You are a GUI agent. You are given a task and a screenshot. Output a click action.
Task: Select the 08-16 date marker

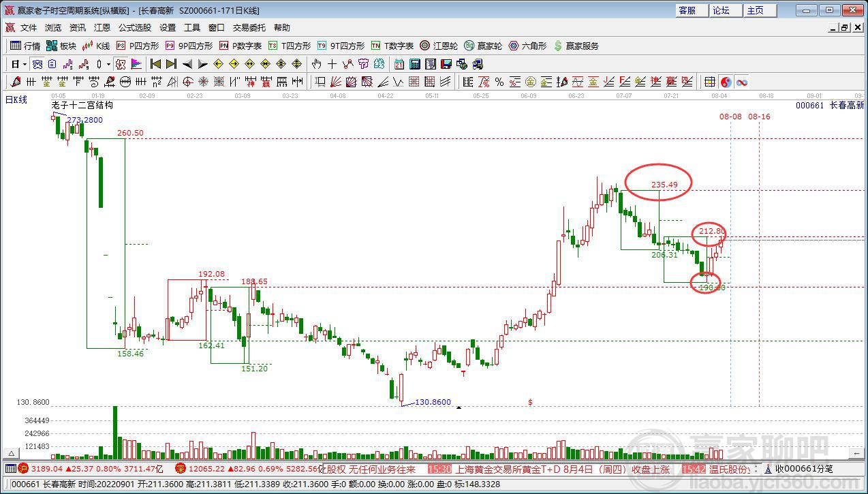coord(759,117)
